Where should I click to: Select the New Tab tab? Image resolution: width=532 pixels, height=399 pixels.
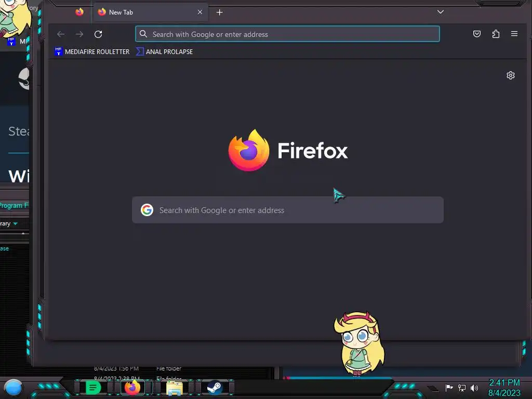pos(151,12)
